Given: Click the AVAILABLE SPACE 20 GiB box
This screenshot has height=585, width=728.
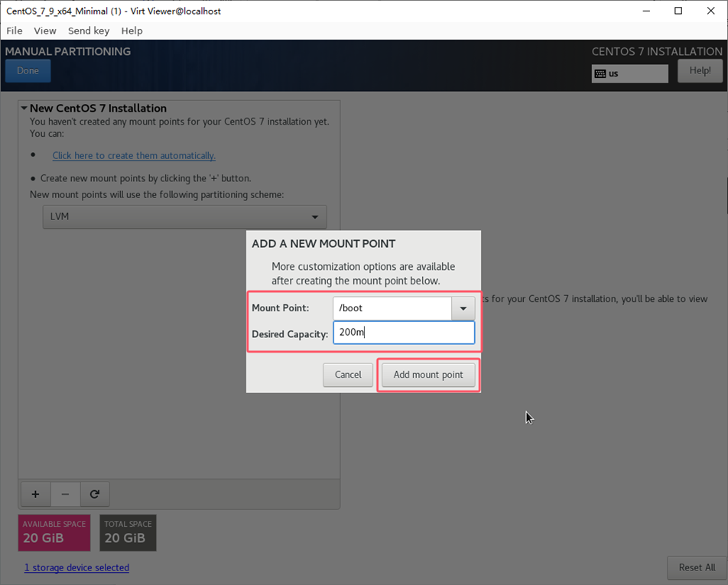Looking at the screenshot, I should (x=54, y=532).
